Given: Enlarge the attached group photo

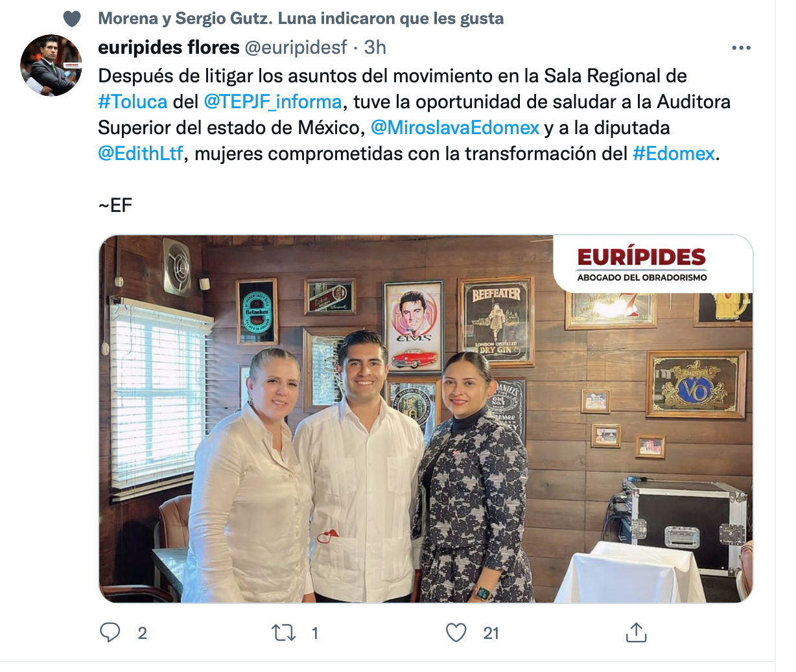Looking at the screenshot, I should (x=426, y=419).
